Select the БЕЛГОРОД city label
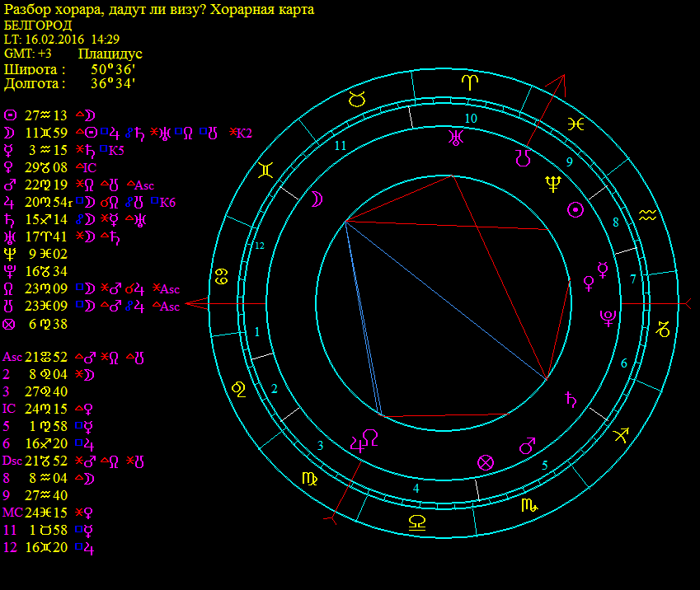The image size is (700, 590). pos(38,25)
